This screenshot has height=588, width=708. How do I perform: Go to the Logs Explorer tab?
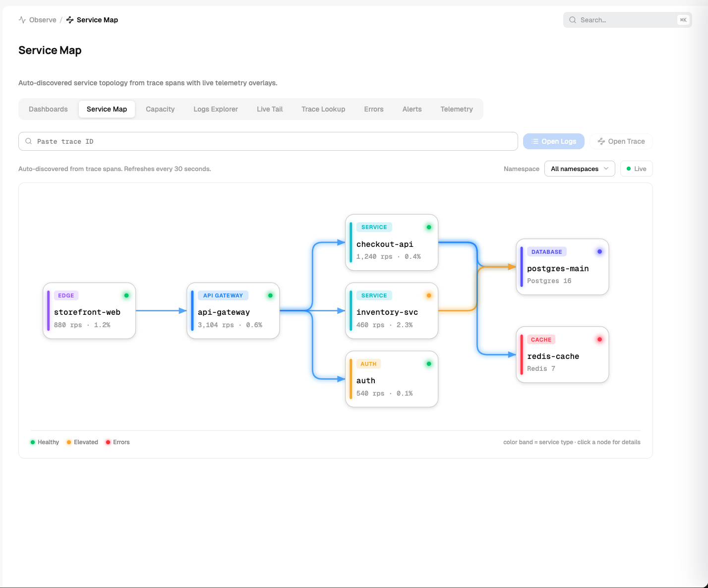[x=216, y=109]
